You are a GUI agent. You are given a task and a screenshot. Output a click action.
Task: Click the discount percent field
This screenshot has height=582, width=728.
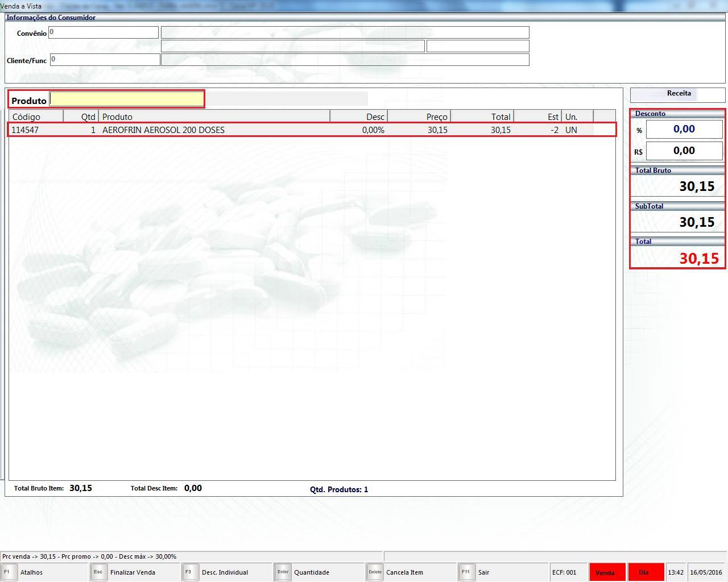tap(684, 129)
